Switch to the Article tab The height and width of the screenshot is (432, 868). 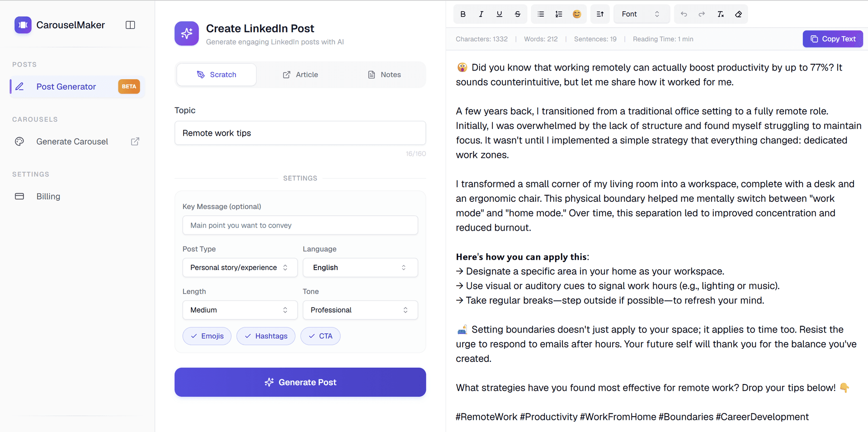[x=300, y=74]
